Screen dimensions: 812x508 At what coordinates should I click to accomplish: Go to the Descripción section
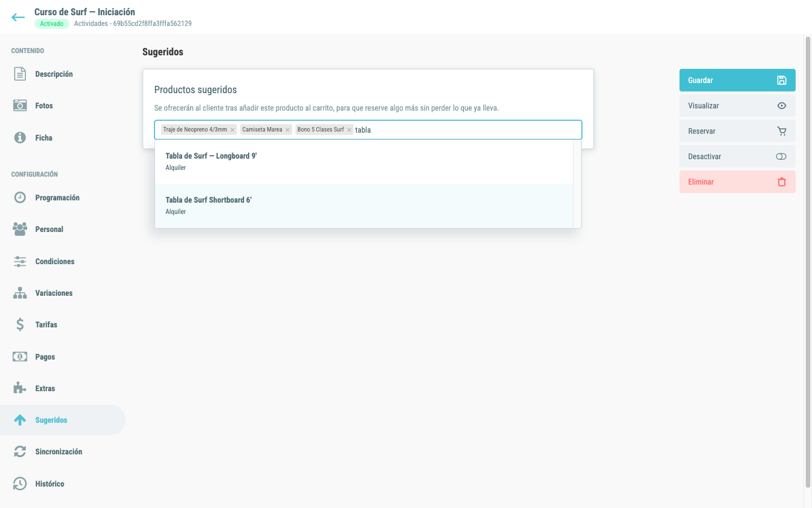54,74
